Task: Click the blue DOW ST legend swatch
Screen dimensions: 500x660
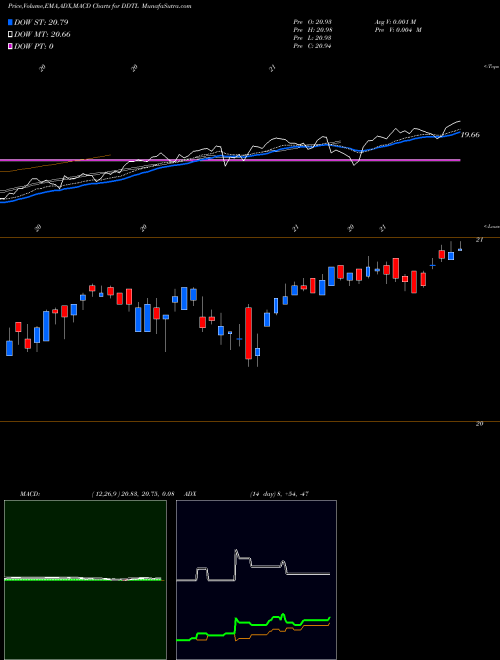Action: coord(11,22)
